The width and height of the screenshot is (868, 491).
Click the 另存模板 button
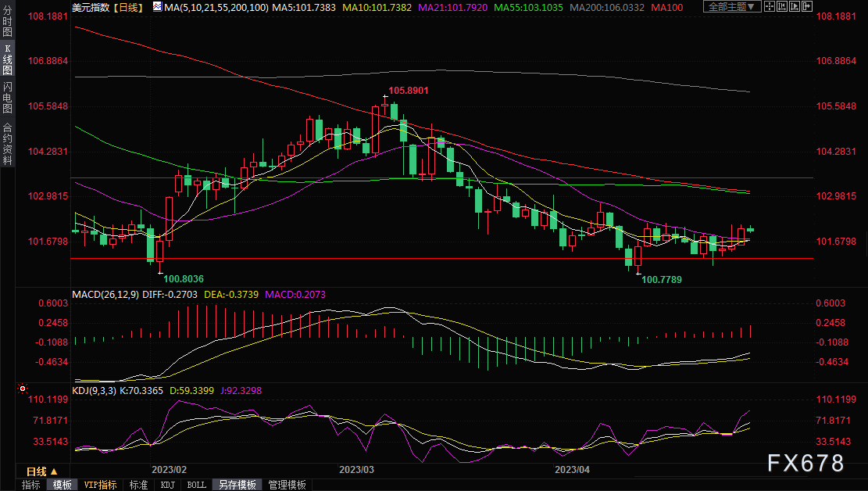coord(238,485)
